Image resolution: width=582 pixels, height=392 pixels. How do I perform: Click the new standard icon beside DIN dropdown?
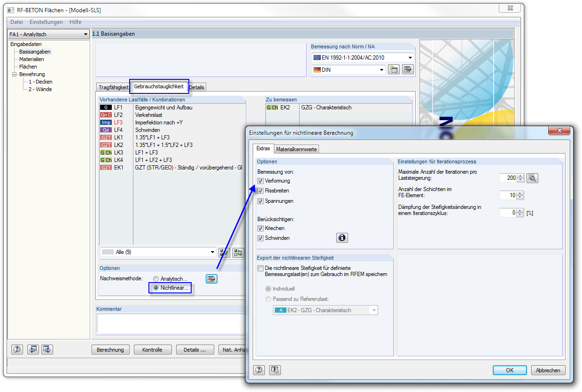coord(394,69)
